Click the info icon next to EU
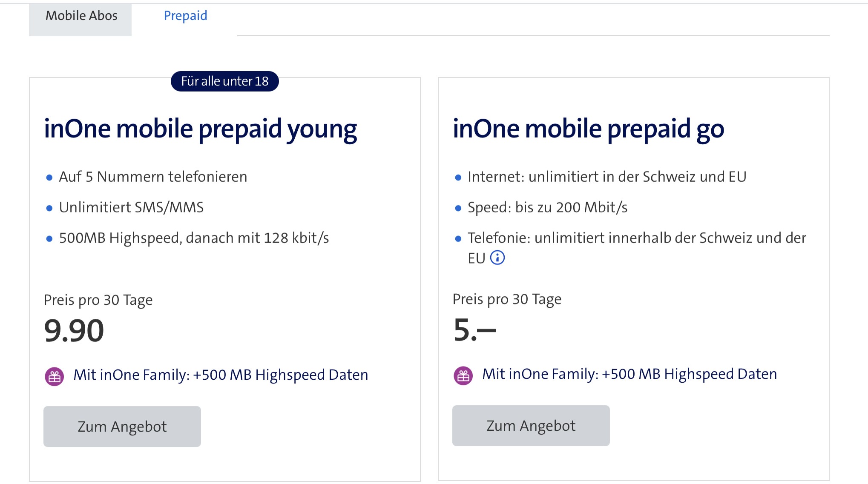Screen dimensions: 868x484 click(497, 258)
